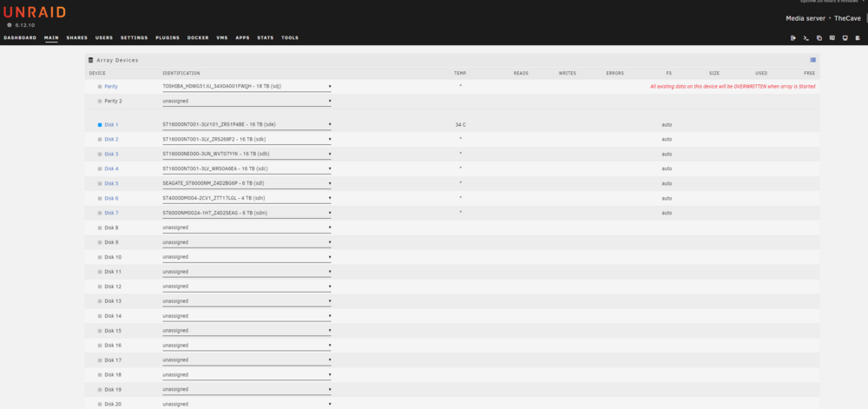This screenshot has width=868, height=409.
Task: Open the Parity device link
Action: (111, 86)
